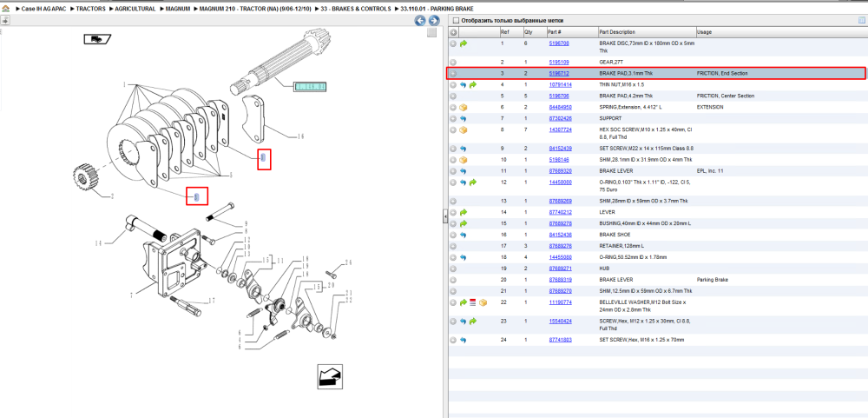Click the box icon in the SHIM 28.1mm row

(464, 160)
